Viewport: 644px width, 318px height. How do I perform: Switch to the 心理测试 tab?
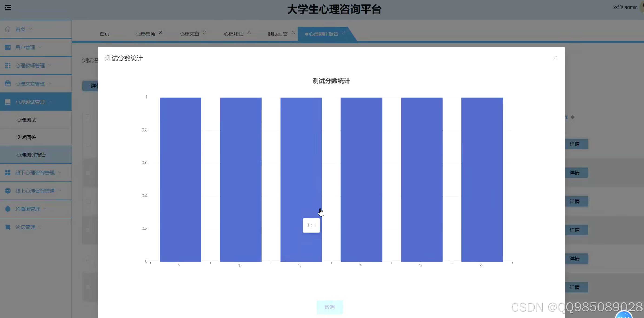click(233, 34)
